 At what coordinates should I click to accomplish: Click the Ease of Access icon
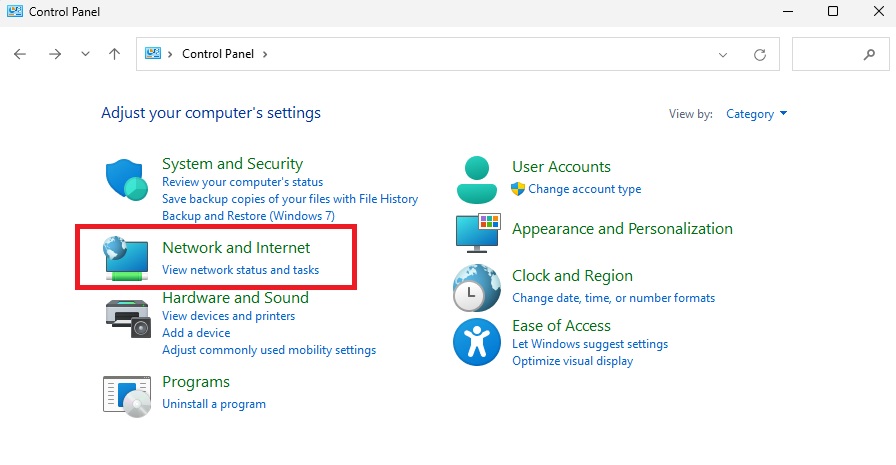coord(477,342)
